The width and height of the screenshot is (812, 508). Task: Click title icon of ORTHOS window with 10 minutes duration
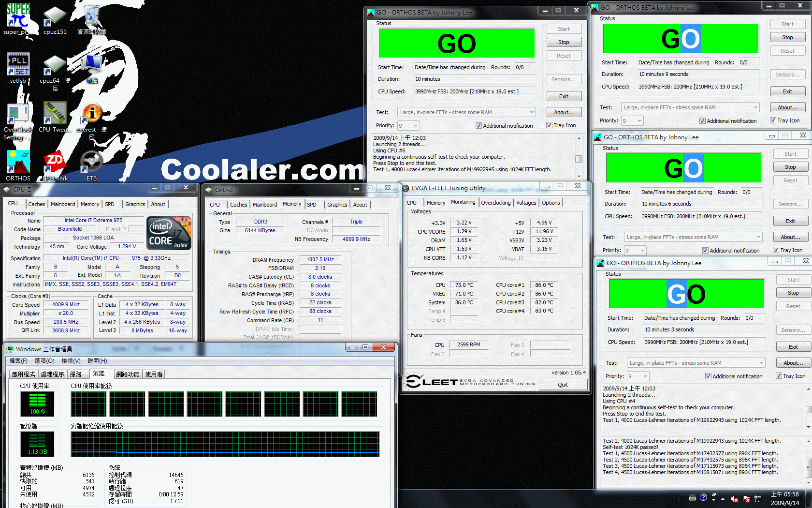coord(371,13)
